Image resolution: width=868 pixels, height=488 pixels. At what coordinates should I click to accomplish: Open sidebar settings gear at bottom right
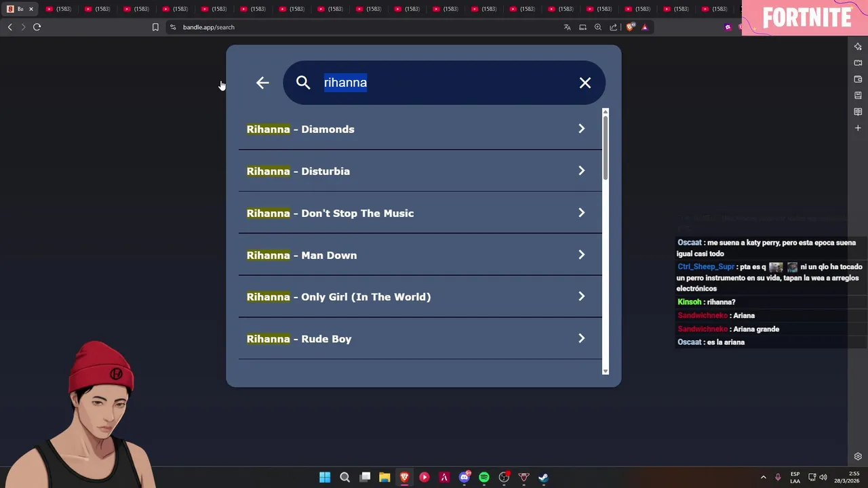pos(858,456)
